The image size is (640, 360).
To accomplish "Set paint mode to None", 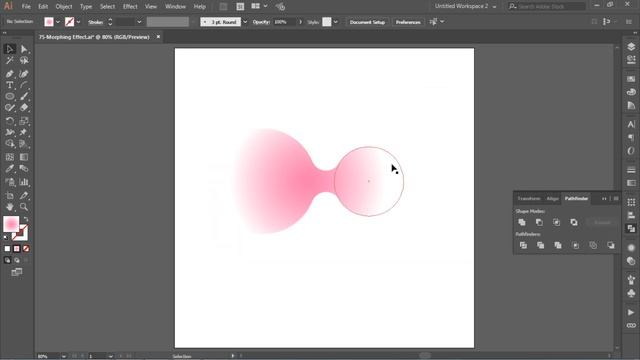I will (26, 249).
